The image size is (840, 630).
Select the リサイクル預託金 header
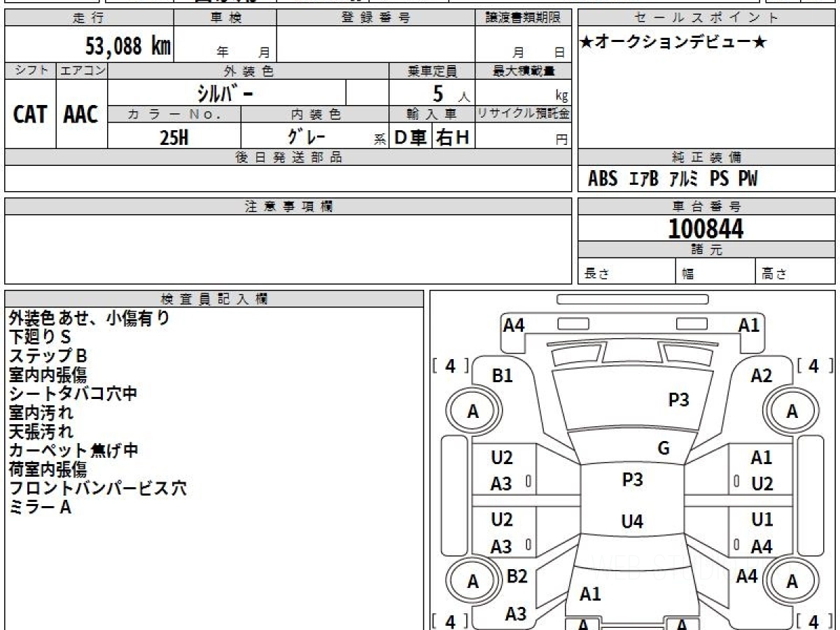point(523,114)
